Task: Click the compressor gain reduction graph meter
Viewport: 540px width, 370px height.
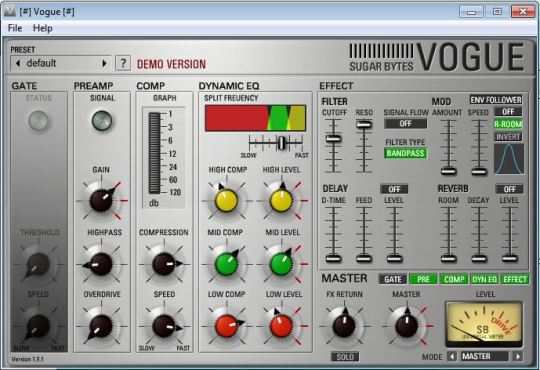Action: [x=154, y=153]
